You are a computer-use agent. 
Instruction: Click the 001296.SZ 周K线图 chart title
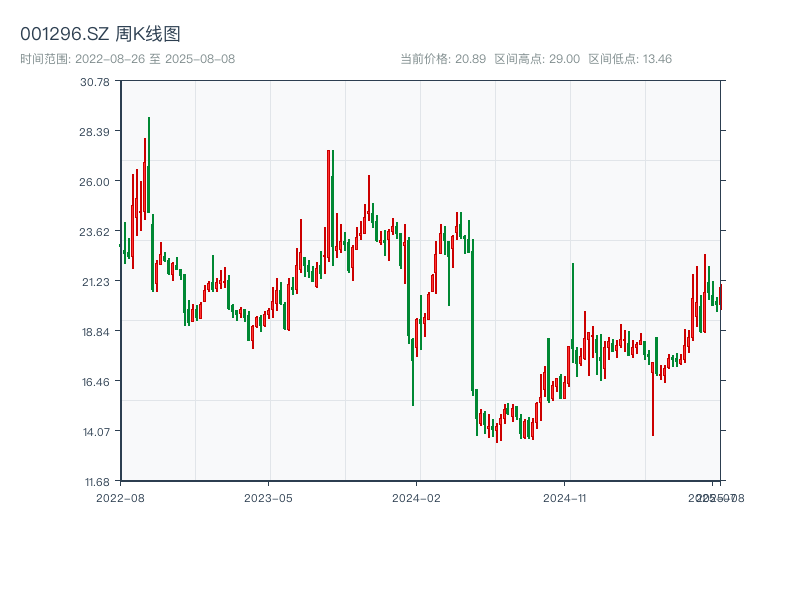click(100, 34)
